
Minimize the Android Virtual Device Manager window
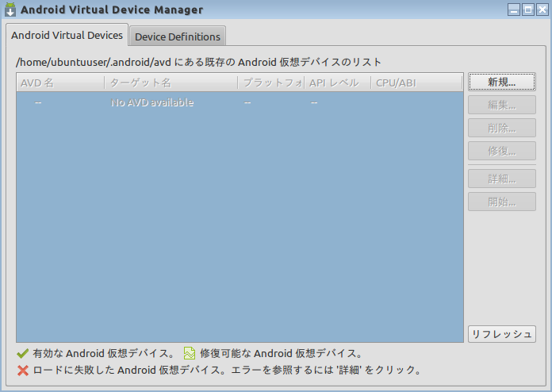tap(514, 10)
